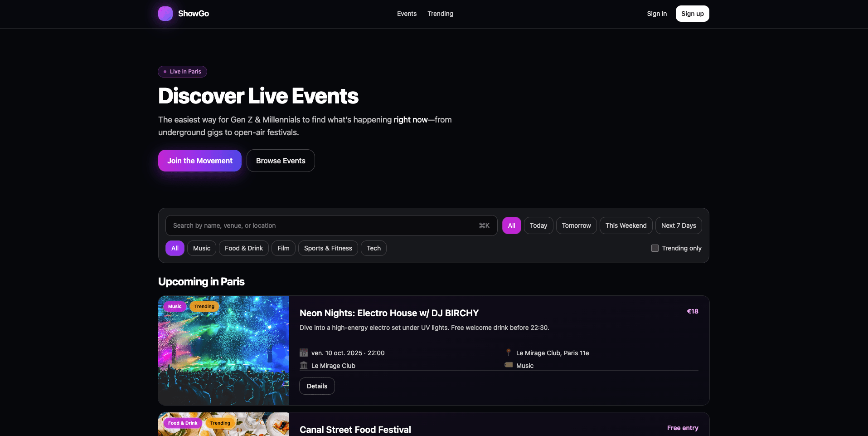Select the Today date filter

point(538,225)
